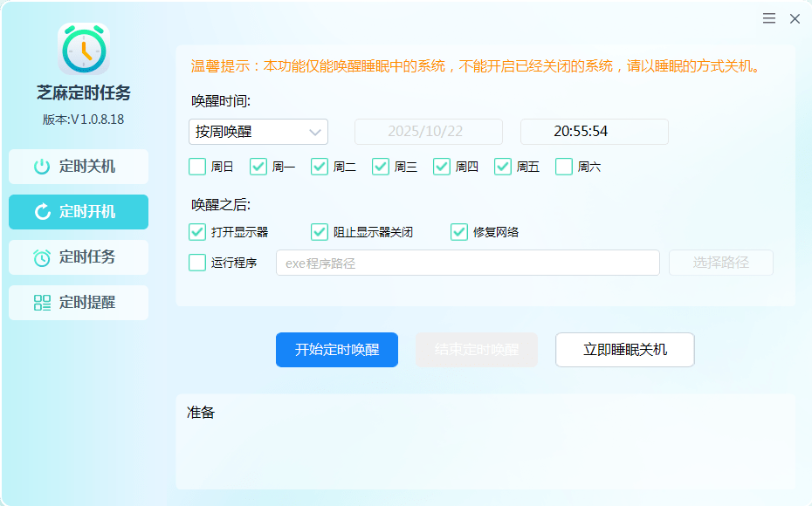Click the power icon beside 定时关机
This screenshot has height=506, width=812.
point(41,167)
